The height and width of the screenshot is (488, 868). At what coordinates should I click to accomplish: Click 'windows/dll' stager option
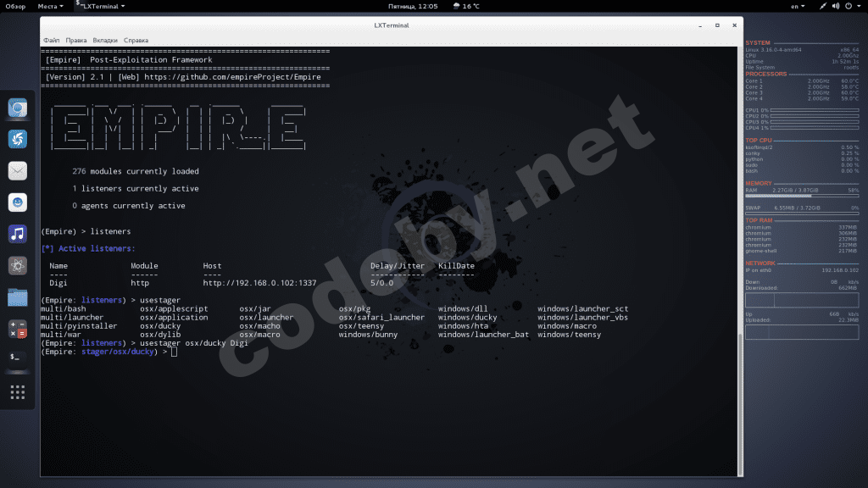463,308
